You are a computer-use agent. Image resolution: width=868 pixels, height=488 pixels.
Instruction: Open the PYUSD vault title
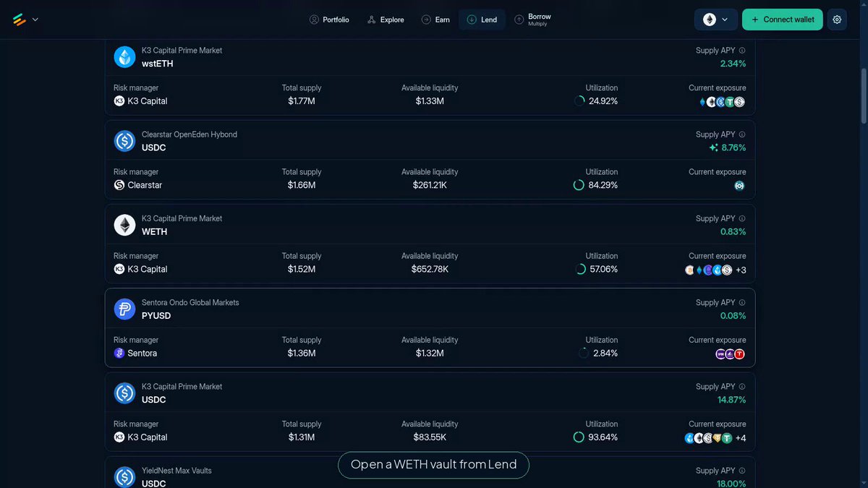pos(156,315)
